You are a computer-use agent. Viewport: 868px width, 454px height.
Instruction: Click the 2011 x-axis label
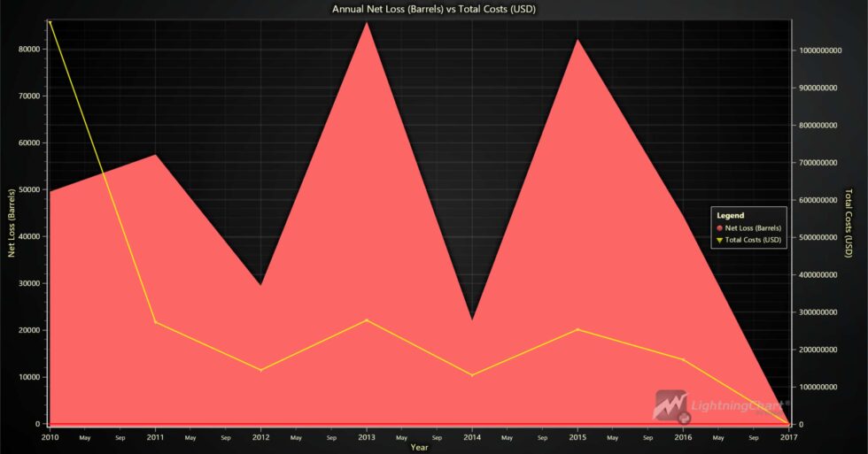[x=156, y=437]
